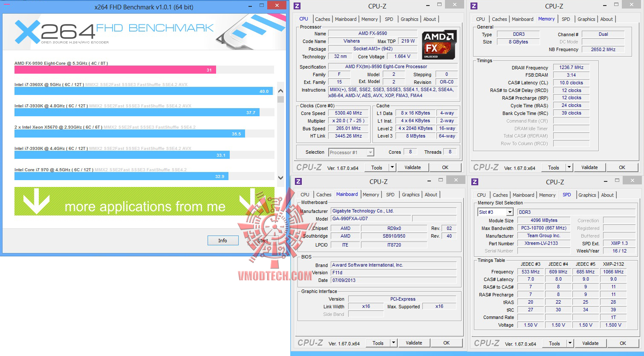This screenshot has width=644, height=356.
Task: Click the NB Frequency value '2650.2 MHz'
Action: point(603,49)
